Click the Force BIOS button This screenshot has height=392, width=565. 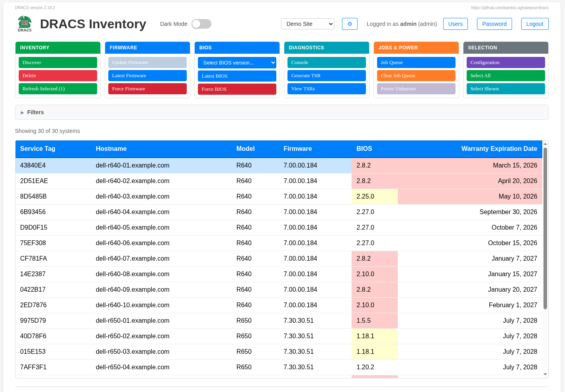tap(237, 89)
